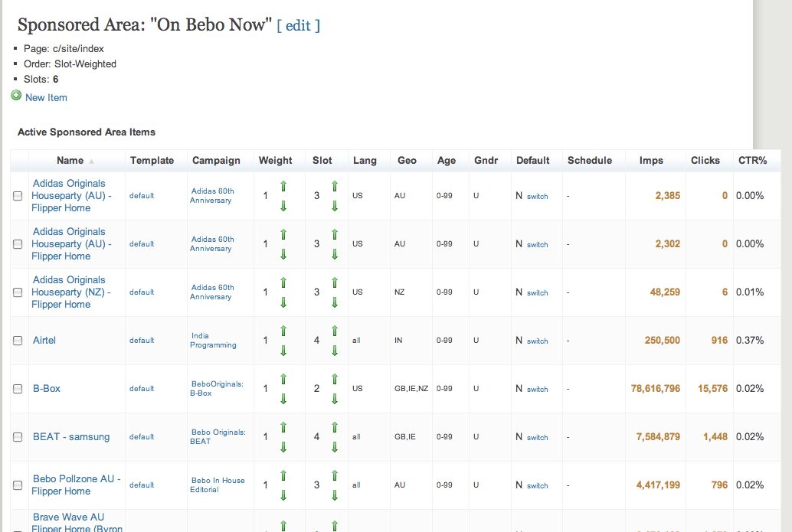The height and width of the screenshot is (532, 792).
Task: Open the India Programming campaign link
Action: (x=213, y=340)
